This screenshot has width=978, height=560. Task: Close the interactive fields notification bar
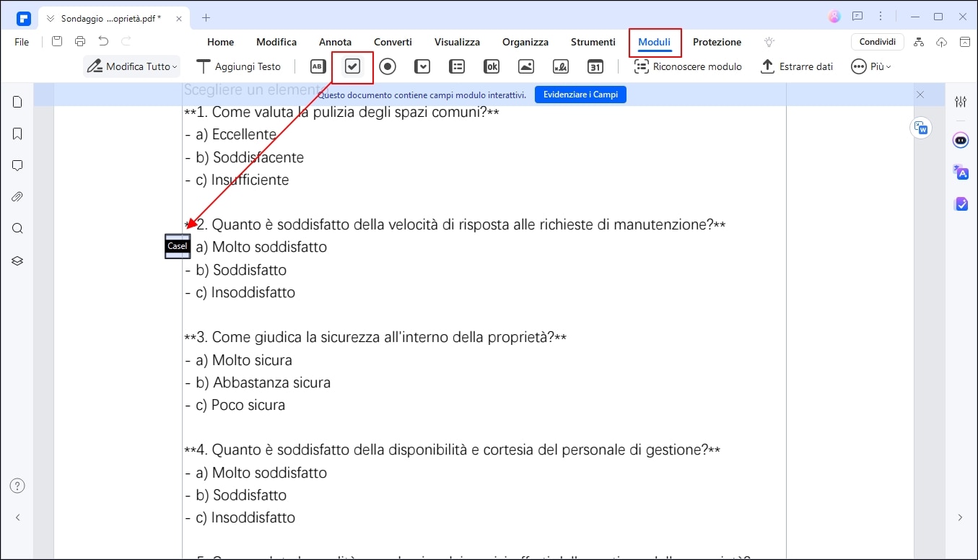pyautogui.click(x=920, y=95)
